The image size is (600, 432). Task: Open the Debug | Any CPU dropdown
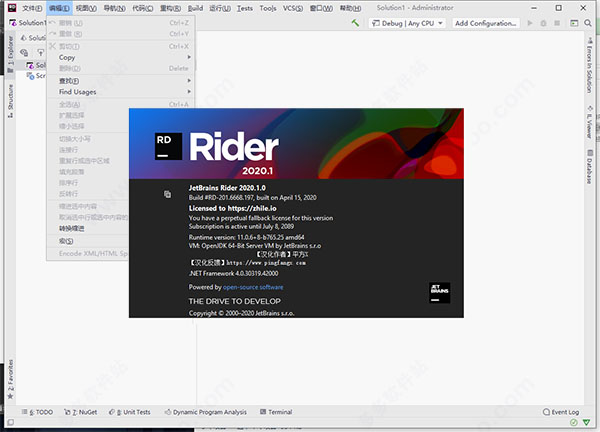coord(407,23)
